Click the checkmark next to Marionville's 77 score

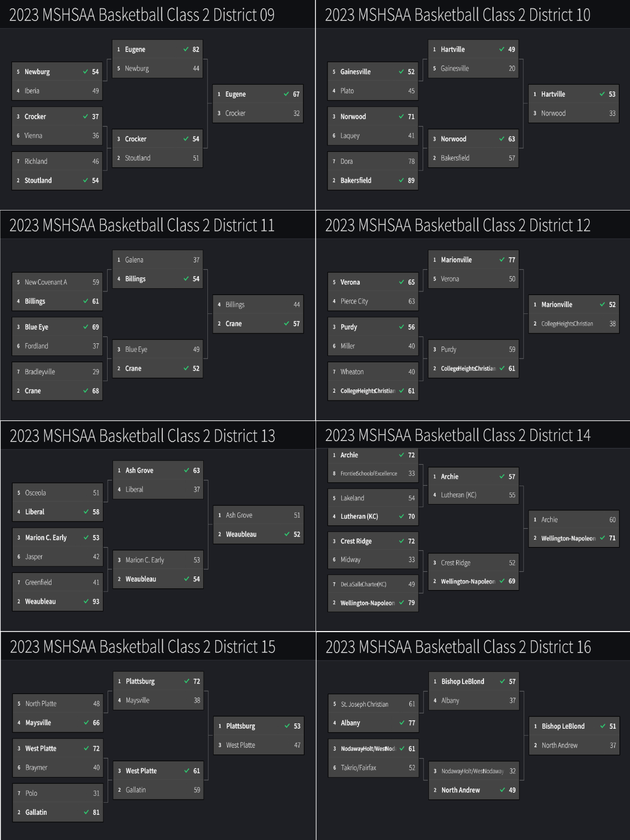click(502, 260)
